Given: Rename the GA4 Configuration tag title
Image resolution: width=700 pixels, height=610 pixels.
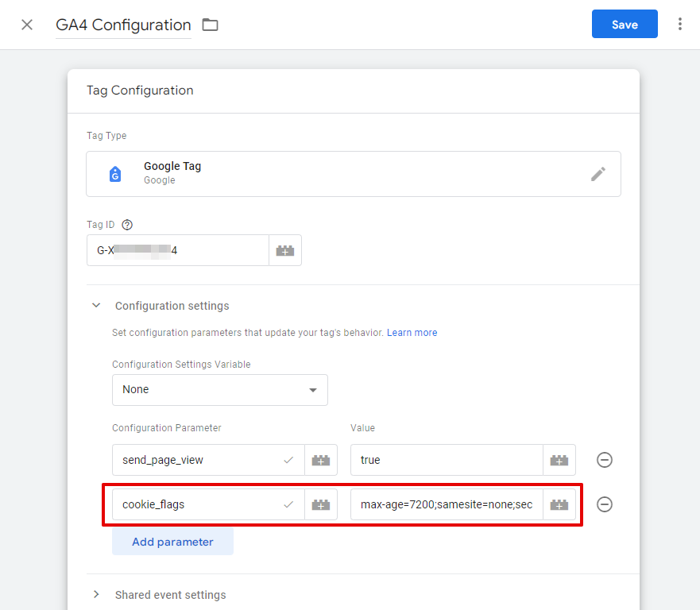Looking at the screenshot, I should [x=122, y=25].
